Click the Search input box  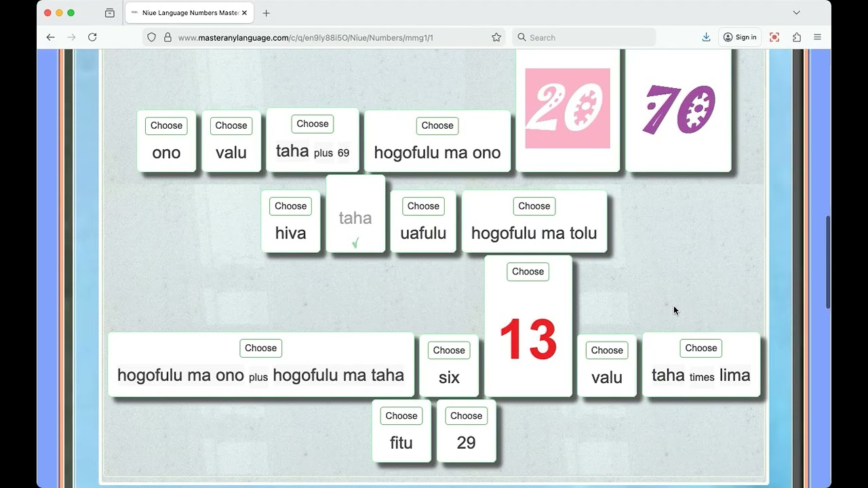pyautogui.click(x=583, y=37)
